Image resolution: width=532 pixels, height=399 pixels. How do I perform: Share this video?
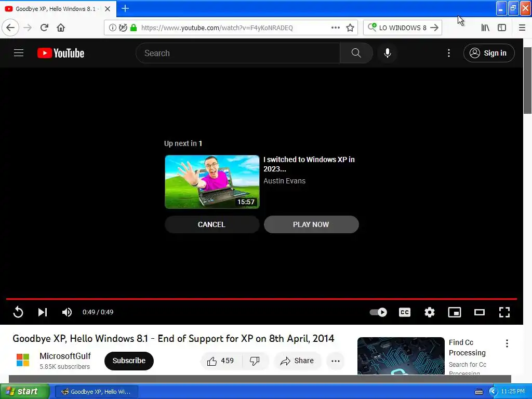(x=297, y=361)
